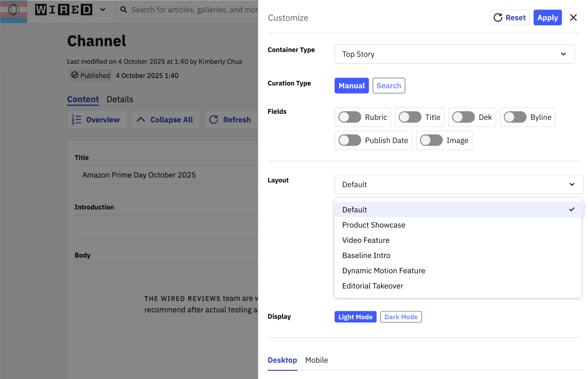Close the Customize panel with the X
588x379 pixels.
coord(573,18)
